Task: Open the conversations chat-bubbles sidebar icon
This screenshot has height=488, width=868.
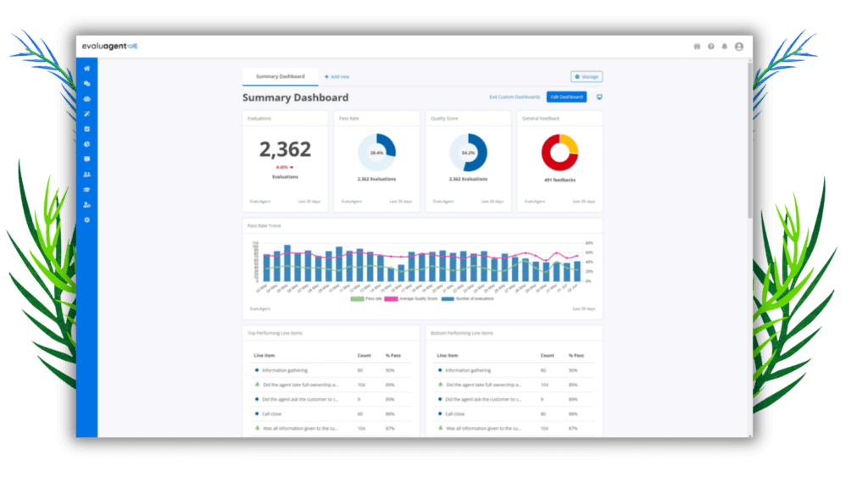Action: tap(87, 84)
